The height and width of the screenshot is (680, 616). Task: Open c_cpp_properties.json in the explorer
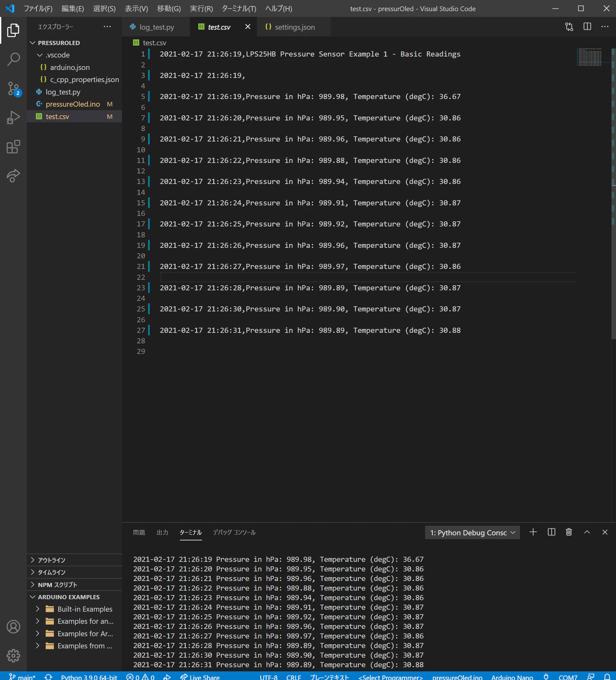click(74, 80)
